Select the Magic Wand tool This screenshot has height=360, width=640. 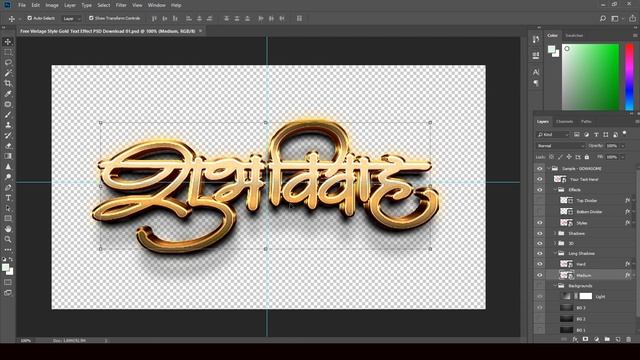[8, 73]
